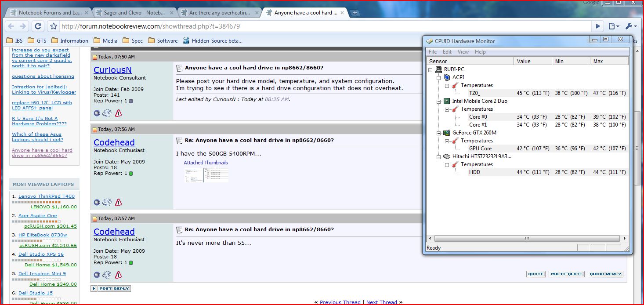The width and height of the screenshot is (644, 305).
Task: Click the GeForce GTX 260M card icon
Action: (x=447, y=133)
